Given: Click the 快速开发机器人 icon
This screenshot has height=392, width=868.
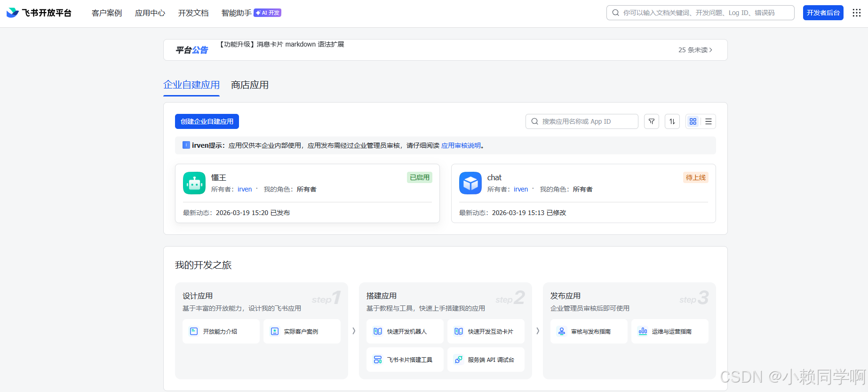Looking at the screenshot, I should [378, 331].
